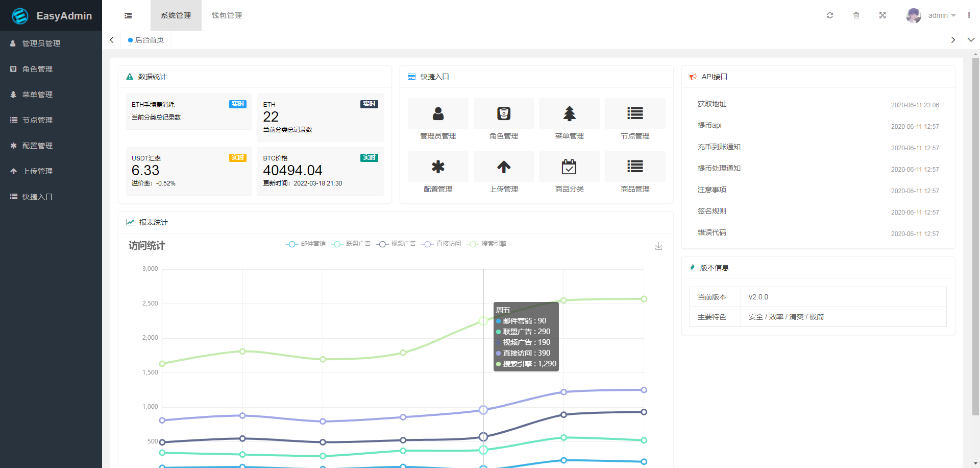Click the EasyAdmin logo icon

point(20,16)
